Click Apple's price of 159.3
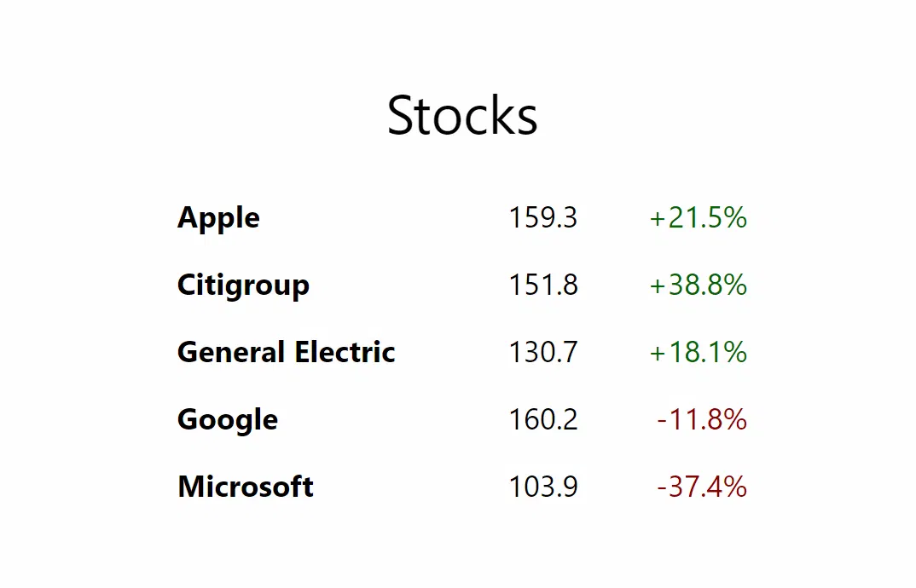The height and width of the screenshot is (588, 916). (x=543, y=218)
